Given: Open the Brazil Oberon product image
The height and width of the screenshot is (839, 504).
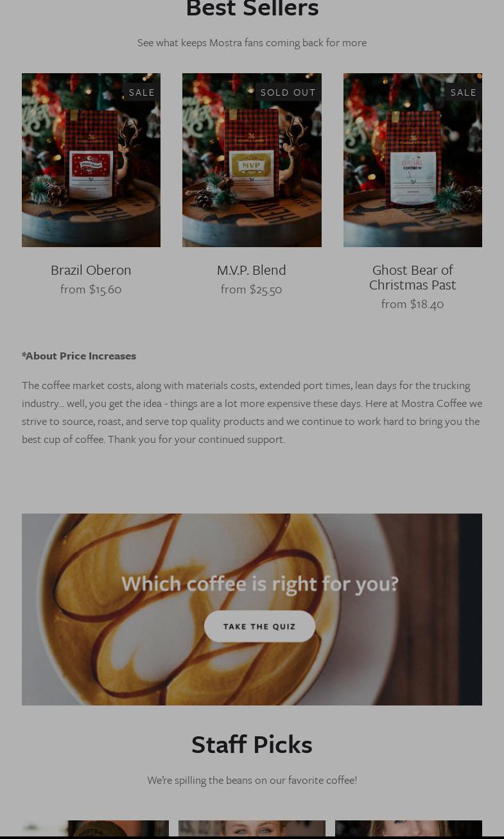Looking at the screenshot, I should click(91, 160).
